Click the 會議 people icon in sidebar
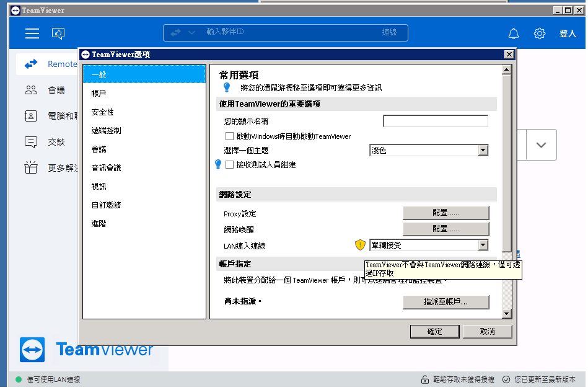588x390 pixels. (x=31, y=90)
